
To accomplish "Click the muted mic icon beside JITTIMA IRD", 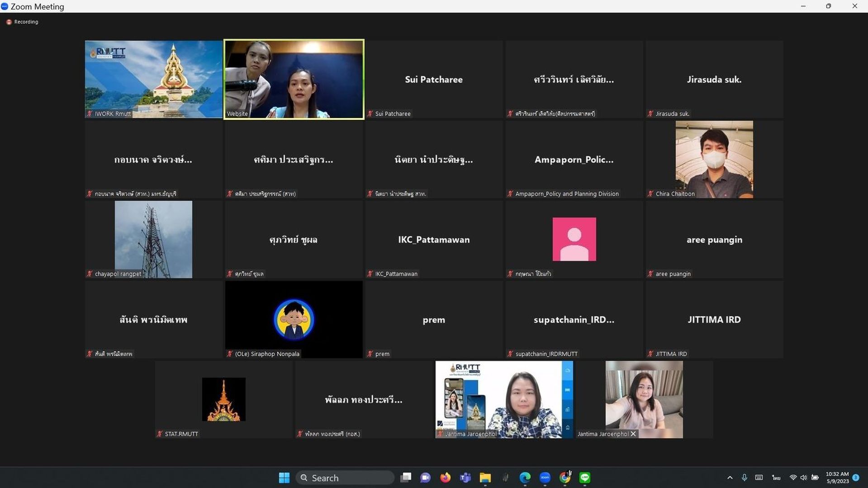I will pyautogui.click(x=650, y=354).
